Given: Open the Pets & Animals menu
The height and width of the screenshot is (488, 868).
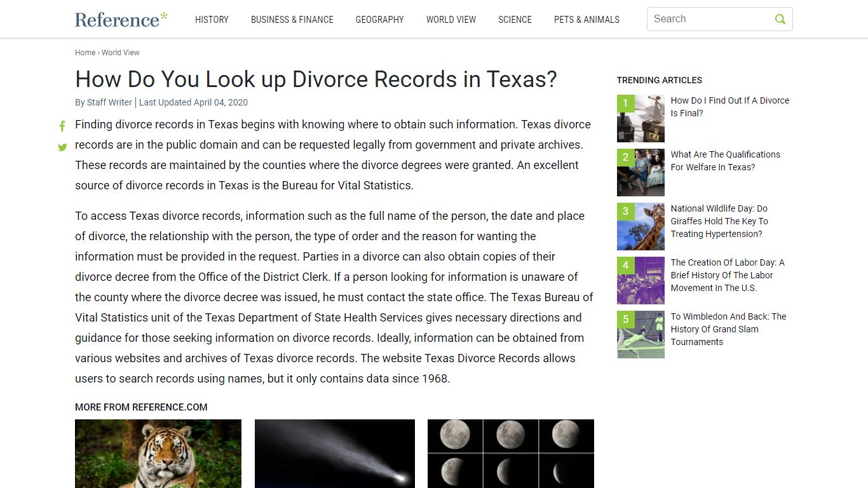Looking at the screenshot, I should click(x=587, y=20).
